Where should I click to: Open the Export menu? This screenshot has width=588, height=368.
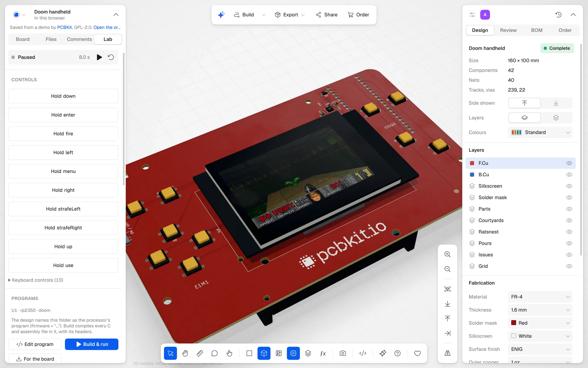pos(290,15)
